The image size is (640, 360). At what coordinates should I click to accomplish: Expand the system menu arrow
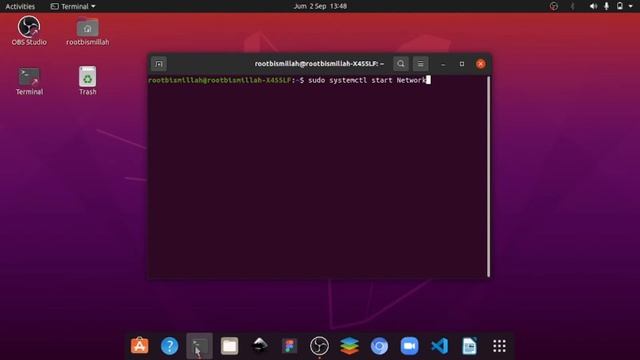pyautogui.click(x=631, y=6)
